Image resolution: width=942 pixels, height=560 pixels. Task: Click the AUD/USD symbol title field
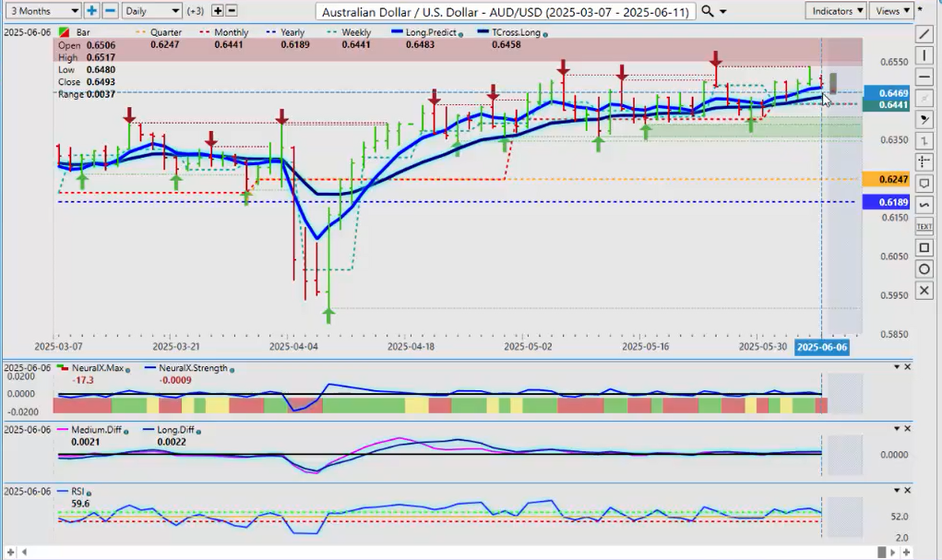pyautogui.click(x=506, y=11)
